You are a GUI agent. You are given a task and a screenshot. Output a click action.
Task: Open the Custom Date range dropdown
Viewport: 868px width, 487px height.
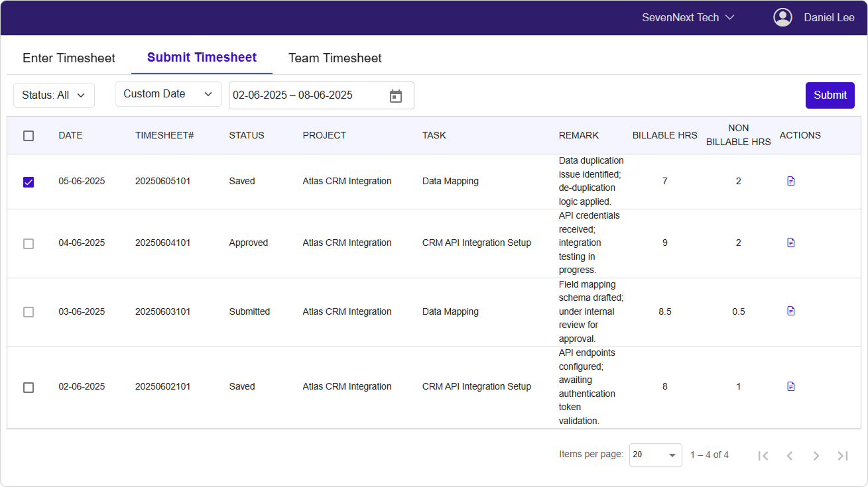pos(168,94)
